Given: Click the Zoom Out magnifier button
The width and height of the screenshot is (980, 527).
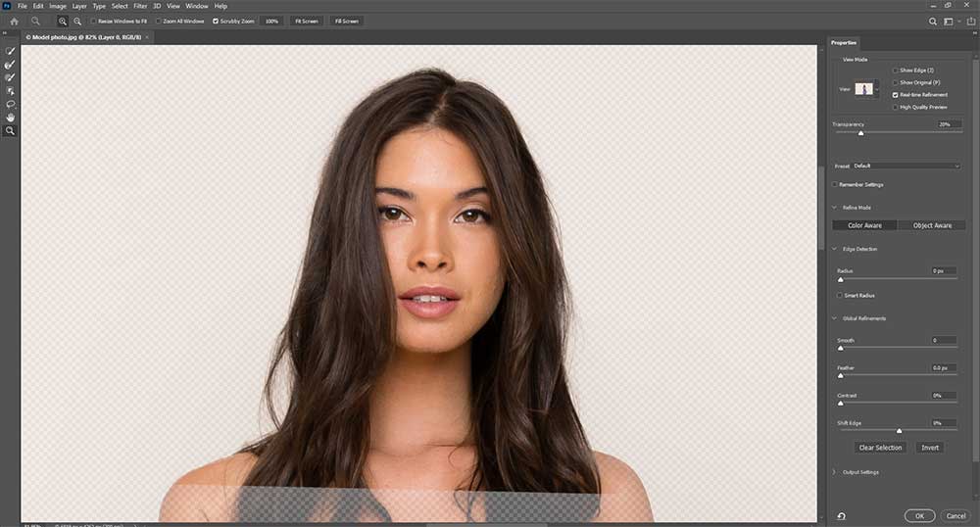Looking at the screenshot, I should click(77, 22).
